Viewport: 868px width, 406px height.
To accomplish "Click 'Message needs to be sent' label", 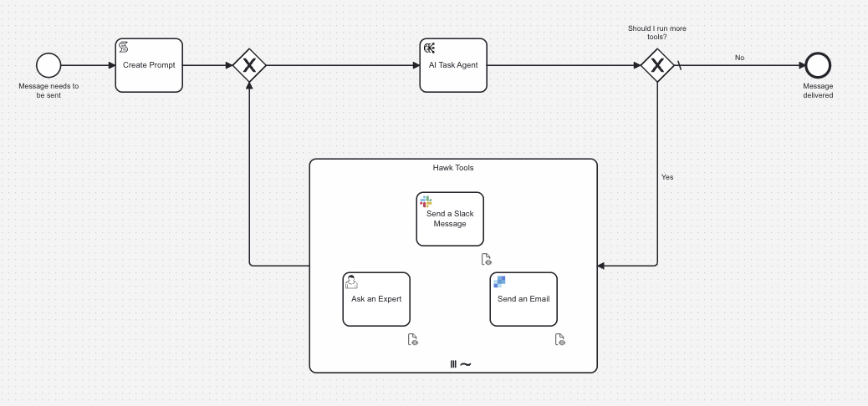I will (x=49, y=91).
